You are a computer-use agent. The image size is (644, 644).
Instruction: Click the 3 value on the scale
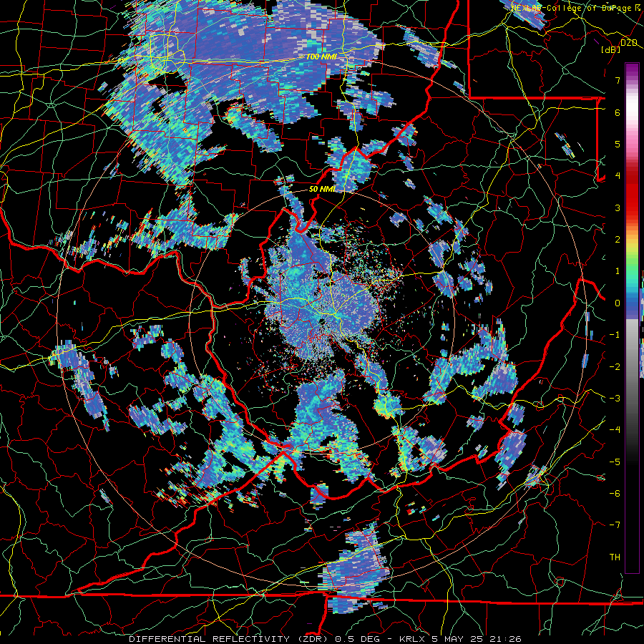coord(618,208)
